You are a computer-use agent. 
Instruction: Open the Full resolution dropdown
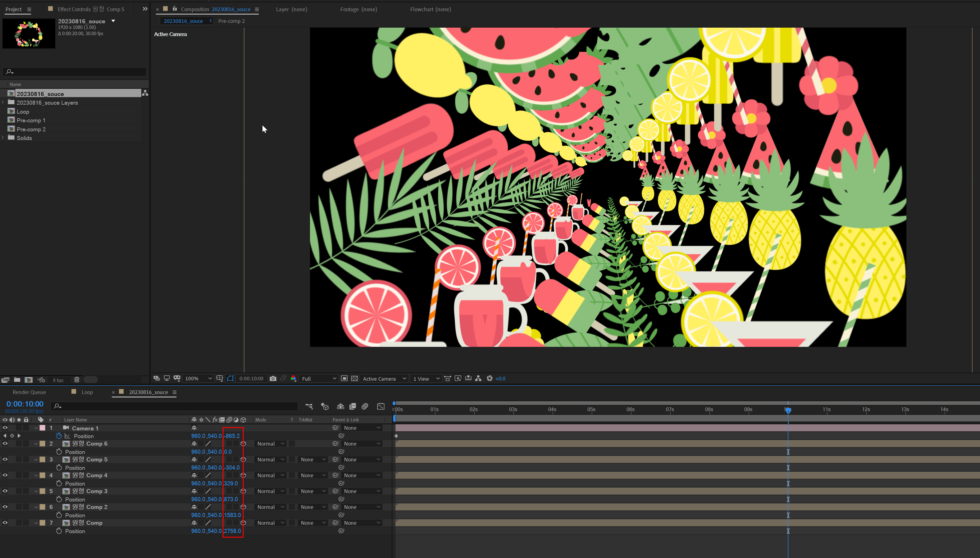tap(319, 379)
